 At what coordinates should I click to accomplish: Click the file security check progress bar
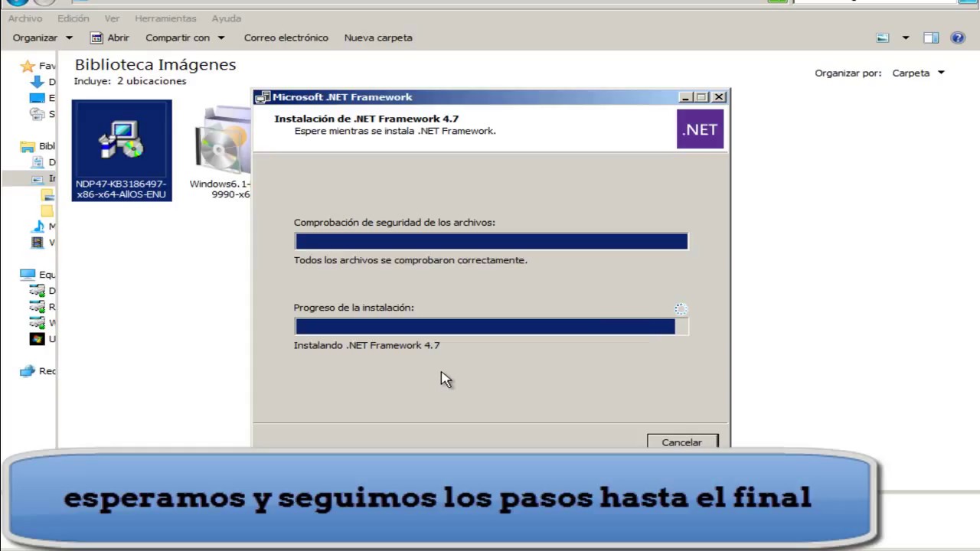pos(492,242)
